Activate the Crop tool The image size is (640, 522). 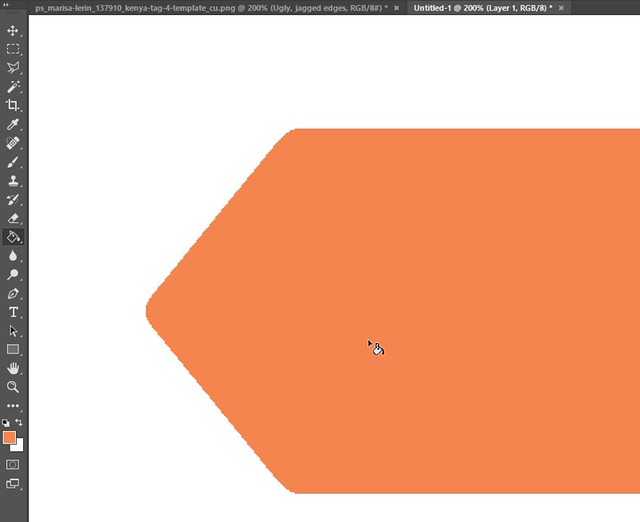coord(13,105)
